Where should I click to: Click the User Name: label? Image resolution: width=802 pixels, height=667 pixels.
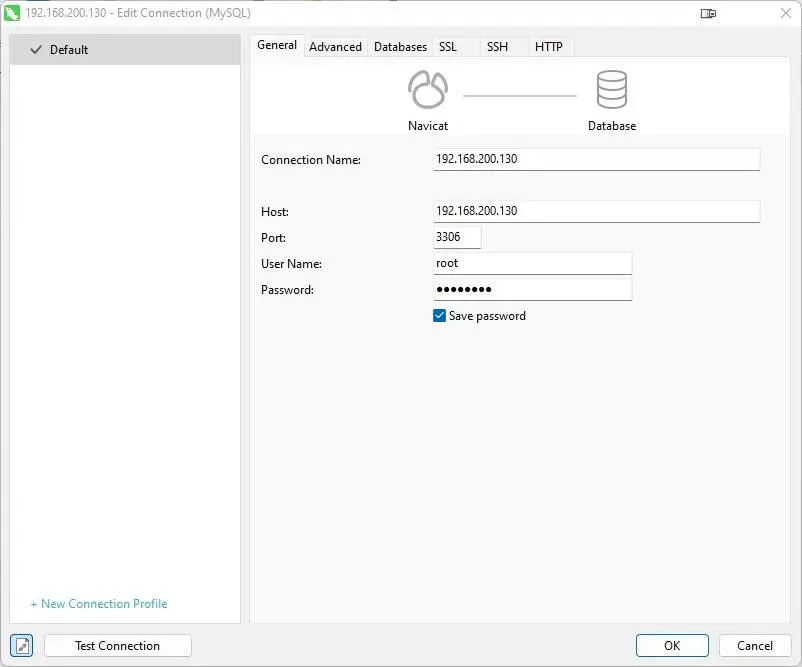291,264
